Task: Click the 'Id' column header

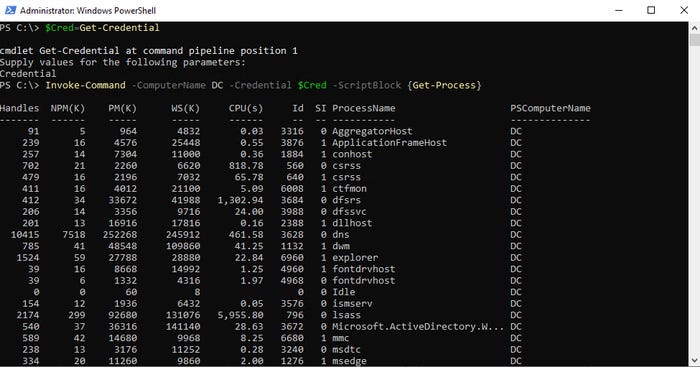Action: (298, 108)
